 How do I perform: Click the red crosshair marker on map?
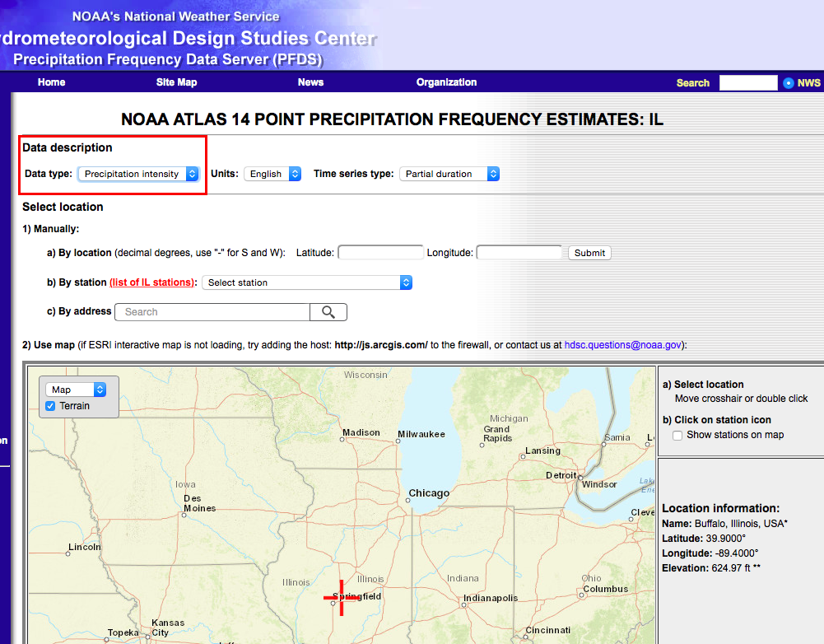pos(341,598)
